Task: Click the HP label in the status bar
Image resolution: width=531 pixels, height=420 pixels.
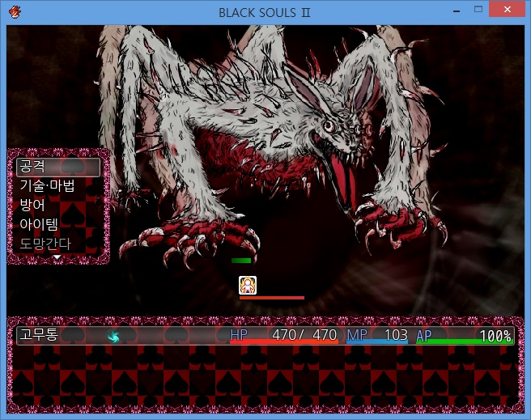Action: (239, 335)
